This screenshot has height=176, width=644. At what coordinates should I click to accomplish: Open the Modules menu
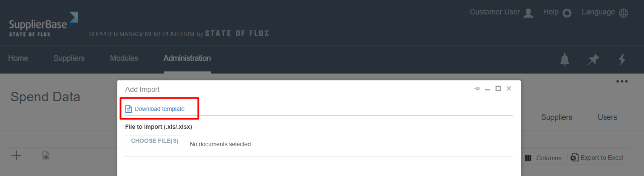pyautogui.click(x=124, y=58)
